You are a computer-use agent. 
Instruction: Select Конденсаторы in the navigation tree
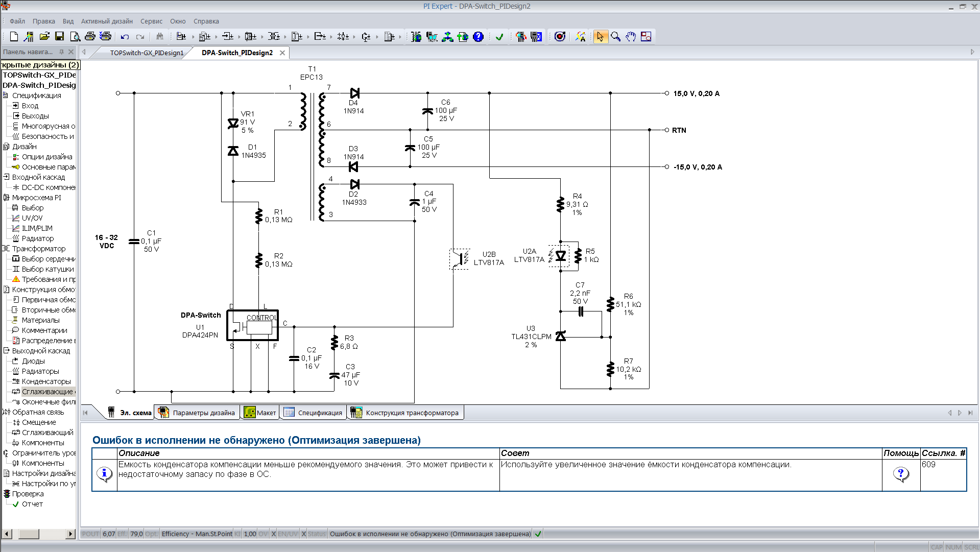click(x=46, y=381)
